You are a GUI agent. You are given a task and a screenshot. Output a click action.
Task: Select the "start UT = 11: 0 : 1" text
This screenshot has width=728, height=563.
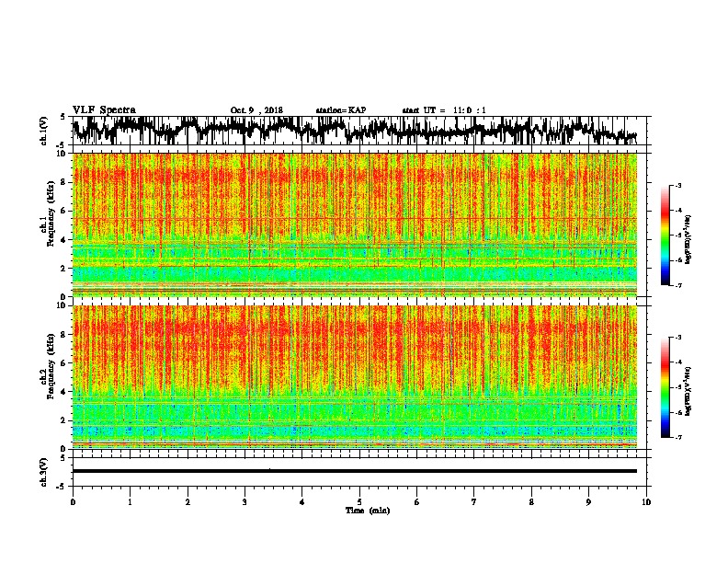tap(444, 110)
